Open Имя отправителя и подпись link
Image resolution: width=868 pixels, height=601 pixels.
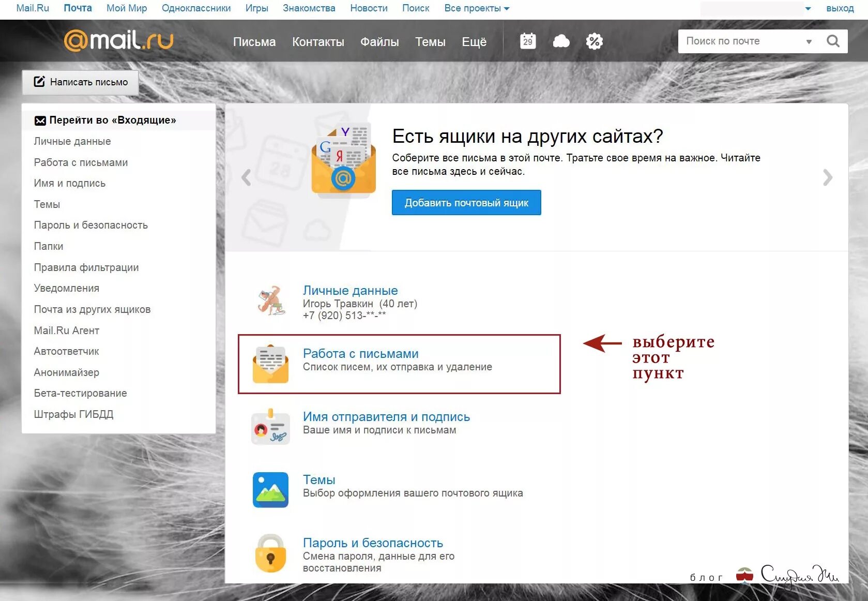click(x=386, y=416)
